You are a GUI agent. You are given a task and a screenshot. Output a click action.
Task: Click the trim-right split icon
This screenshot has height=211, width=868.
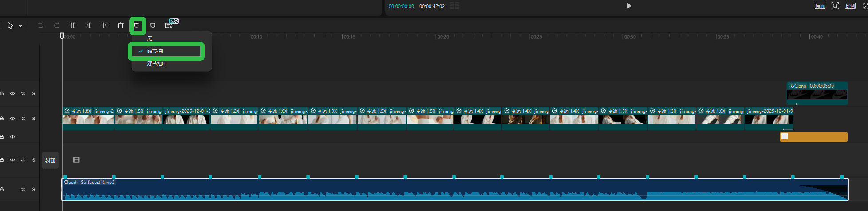105,25
